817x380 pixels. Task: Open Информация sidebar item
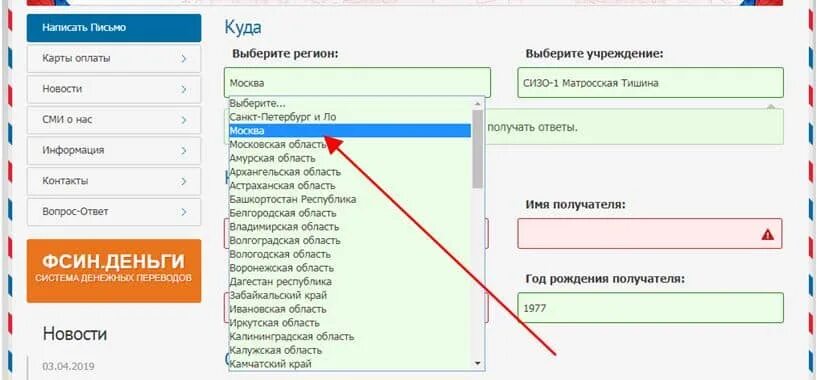[114, 151]
